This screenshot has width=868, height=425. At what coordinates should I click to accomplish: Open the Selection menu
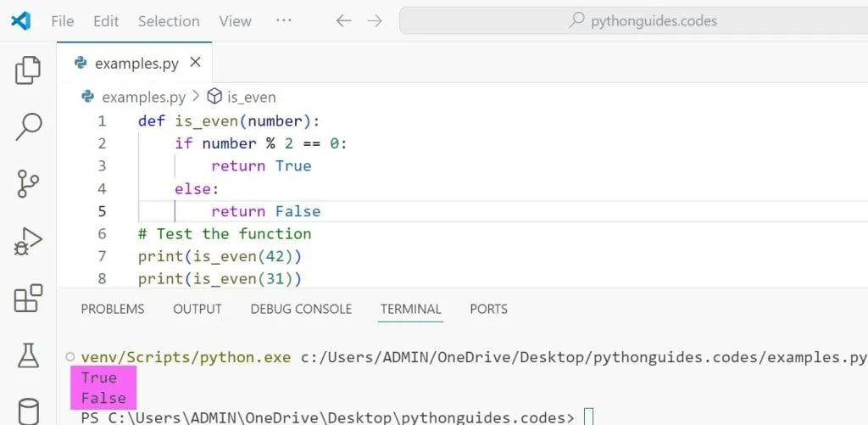[169, 21]
